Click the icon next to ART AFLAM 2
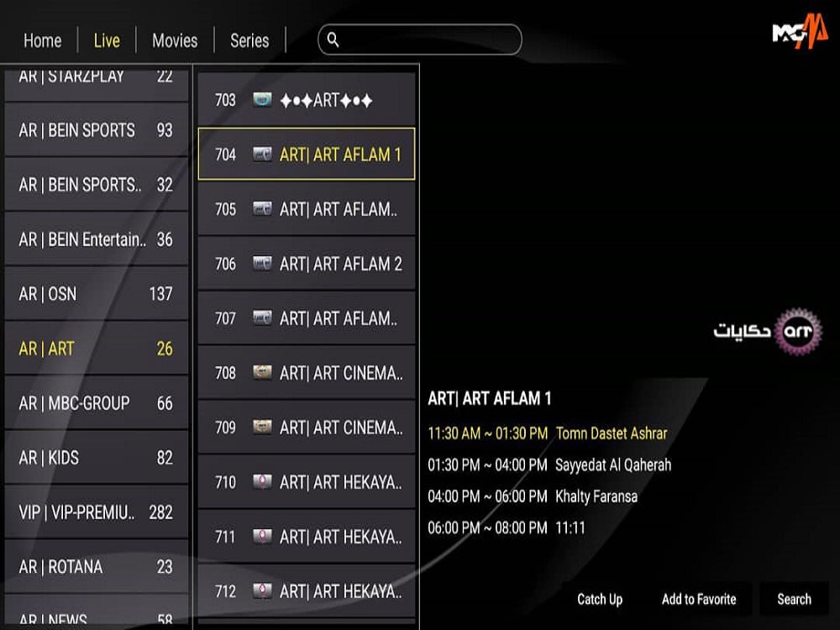Screen dimensions: 840x630 click(262, 264)
